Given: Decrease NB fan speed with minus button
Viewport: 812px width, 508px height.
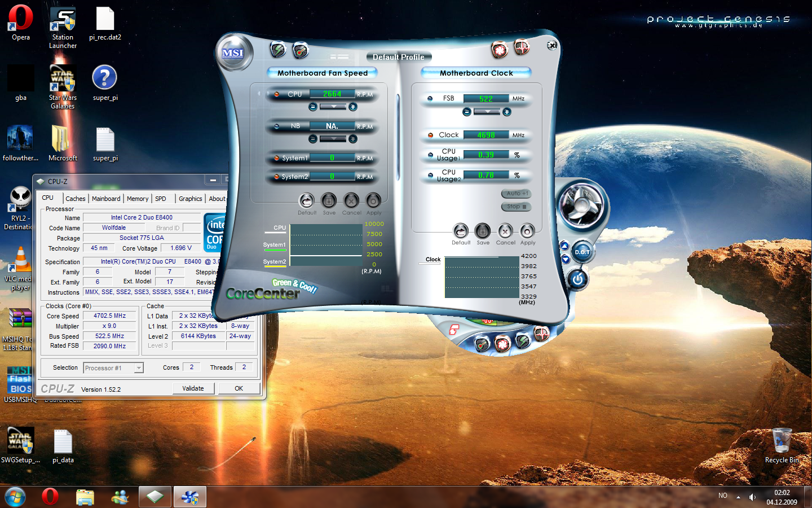Looking at the screenshot, I should (313, 139).
